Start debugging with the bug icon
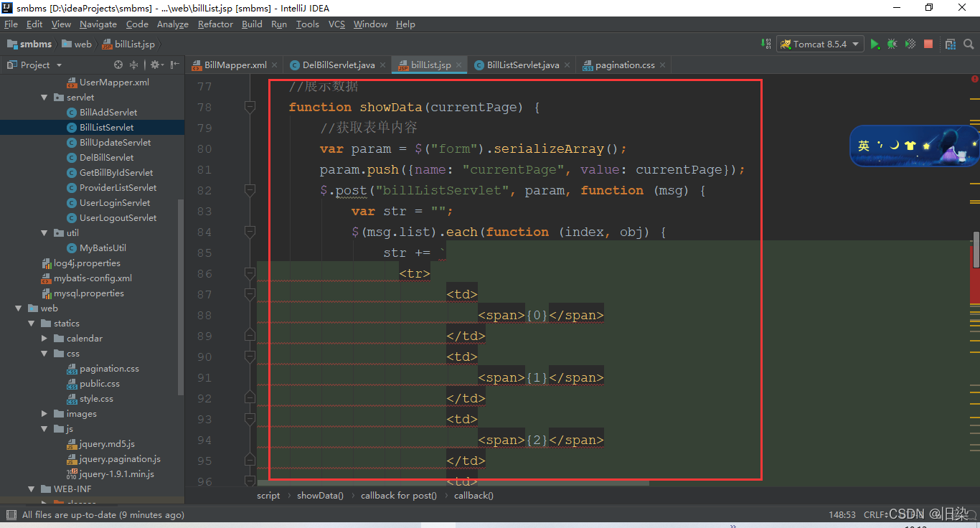The image size is (980, 528). tap(892, 44)
